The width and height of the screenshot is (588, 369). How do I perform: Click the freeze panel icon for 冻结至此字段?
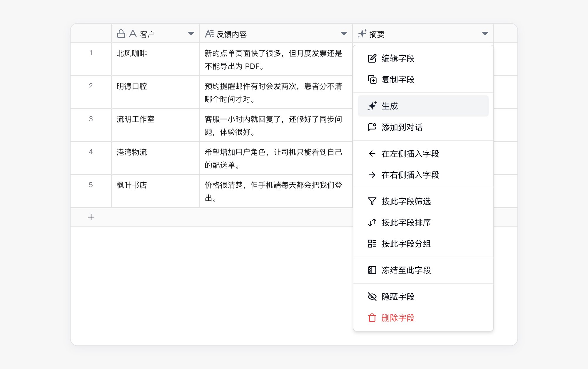click(372, 270)
